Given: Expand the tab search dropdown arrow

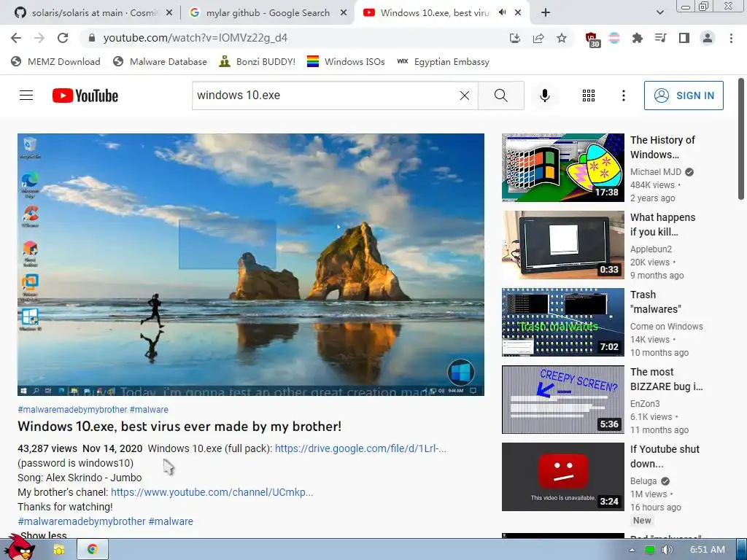Looking at the screenshot, I should 659,13.
